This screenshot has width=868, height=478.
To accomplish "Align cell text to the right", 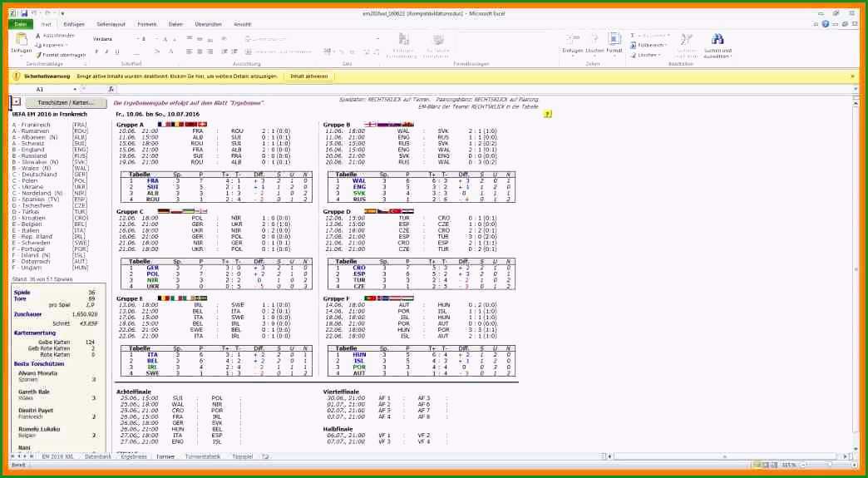I will coord(210,52).
